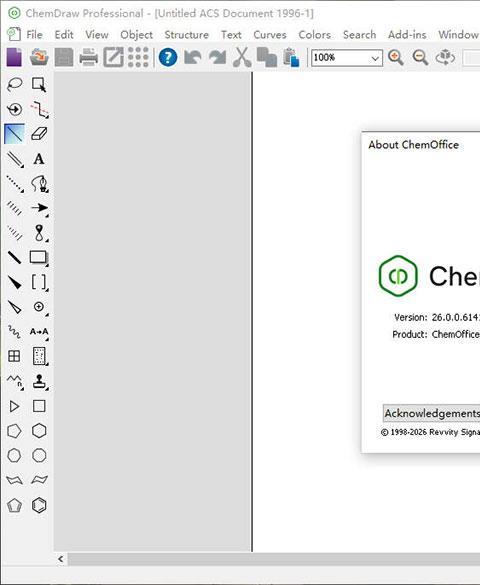This screenshot has width=480, height=585.
Task: Click the Zoom In magnifier
Action: 396,58
